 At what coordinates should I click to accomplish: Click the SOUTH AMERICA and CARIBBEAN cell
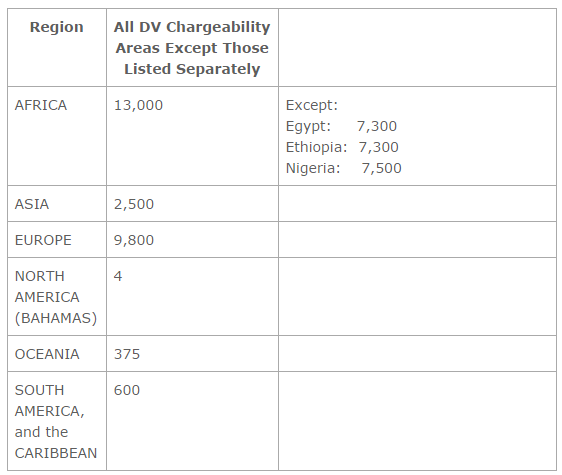(x=56, y=422)
